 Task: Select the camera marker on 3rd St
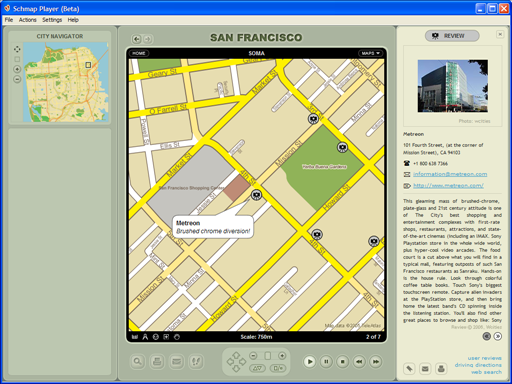point(313,119)
